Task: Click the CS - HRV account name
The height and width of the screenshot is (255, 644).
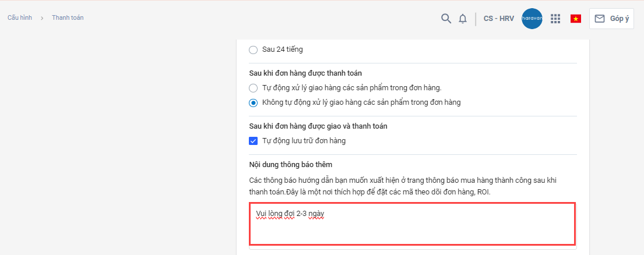Action: pyautogui.click(x=499, y=19)
